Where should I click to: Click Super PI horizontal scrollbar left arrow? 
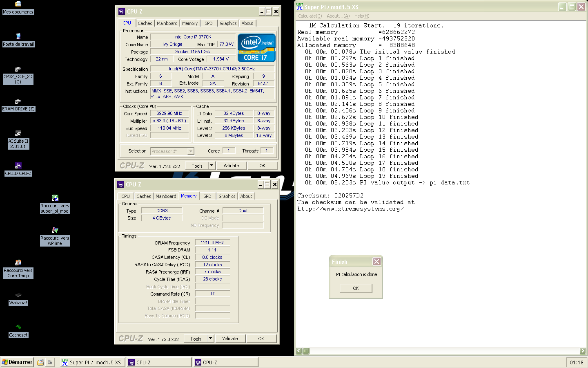(x=299, y=351)
